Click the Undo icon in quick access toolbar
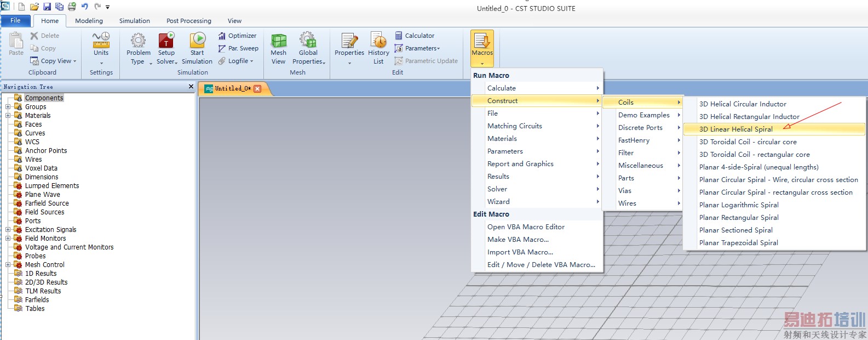868x340 pixels. (85, 7)
